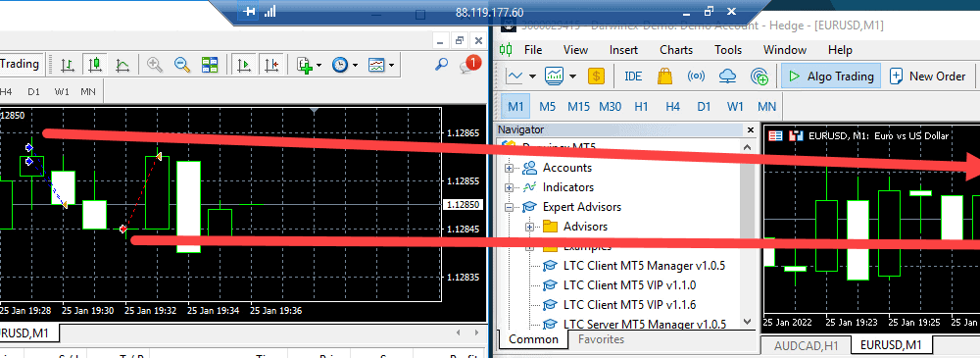Screen dimensions: 980x358
Task: Open the Window menu in MT5
Action: 785,50
